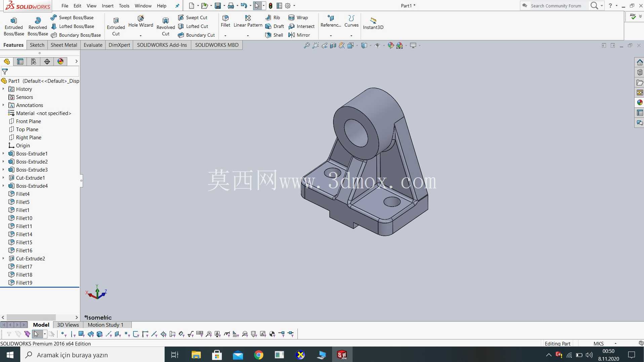This screenshot has height=362, width=644.
Task: Open the Appearances task pane tab
Action: point(640,102)
